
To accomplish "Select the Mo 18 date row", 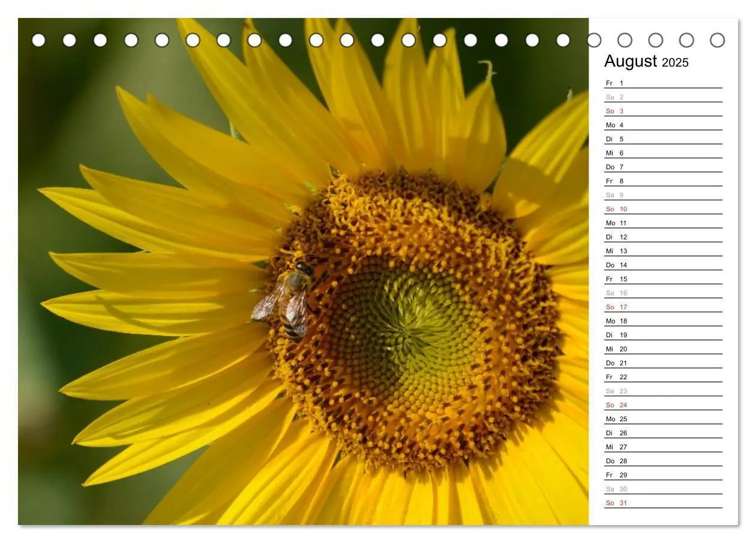I will pyautogui.click(x=663, y=321).
